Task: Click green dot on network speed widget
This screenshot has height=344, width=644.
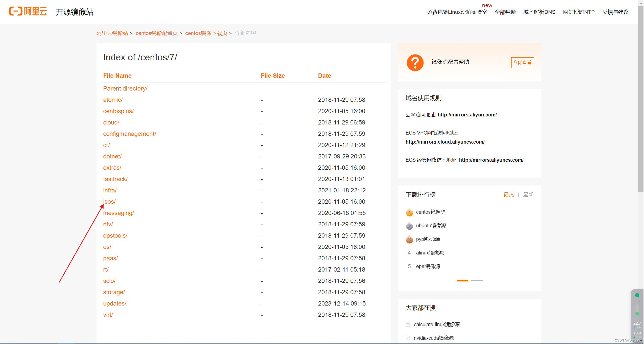Action: click(x=637, y=295)
